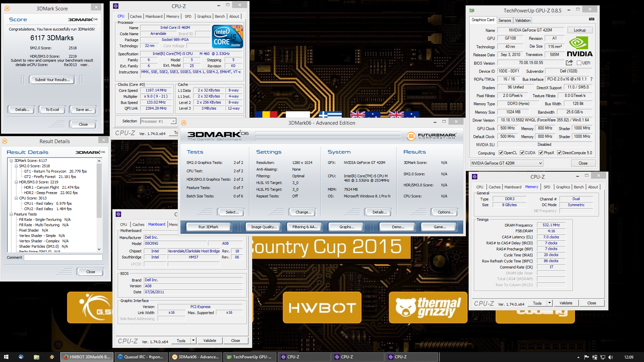Click the Futuremark Corporation logo
This screenshot has height=362, width=644.
point(432,136)
